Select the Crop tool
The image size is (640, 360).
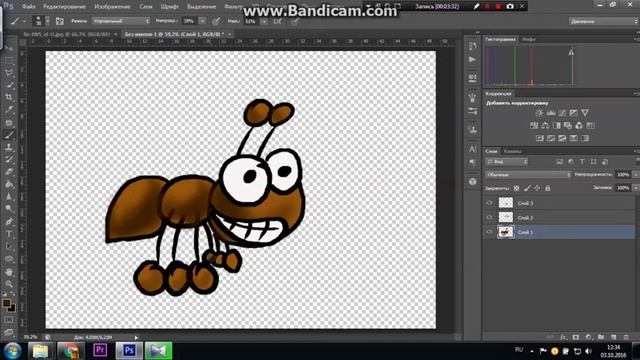coord(9,98)
